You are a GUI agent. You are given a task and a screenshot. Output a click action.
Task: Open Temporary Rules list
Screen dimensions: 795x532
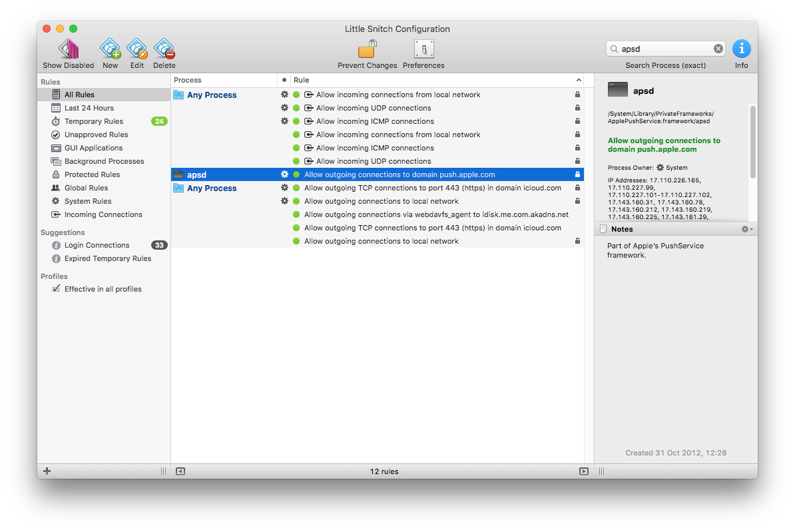pyautogui.click(x=104, y=121)
